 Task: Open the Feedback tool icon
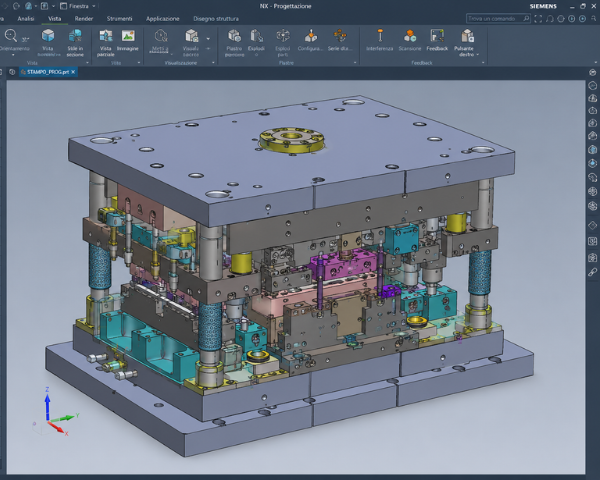437,36
